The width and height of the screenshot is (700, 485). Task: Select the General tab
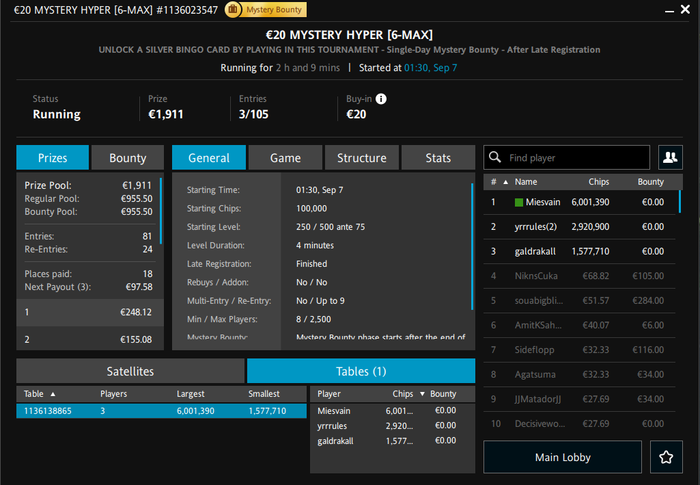click(209, 158)
